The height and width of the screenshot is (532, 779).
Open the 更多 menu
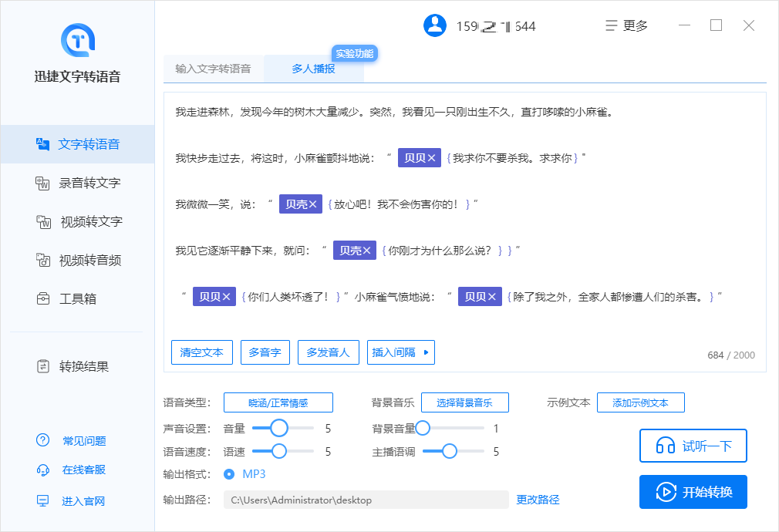pos(634,25)
